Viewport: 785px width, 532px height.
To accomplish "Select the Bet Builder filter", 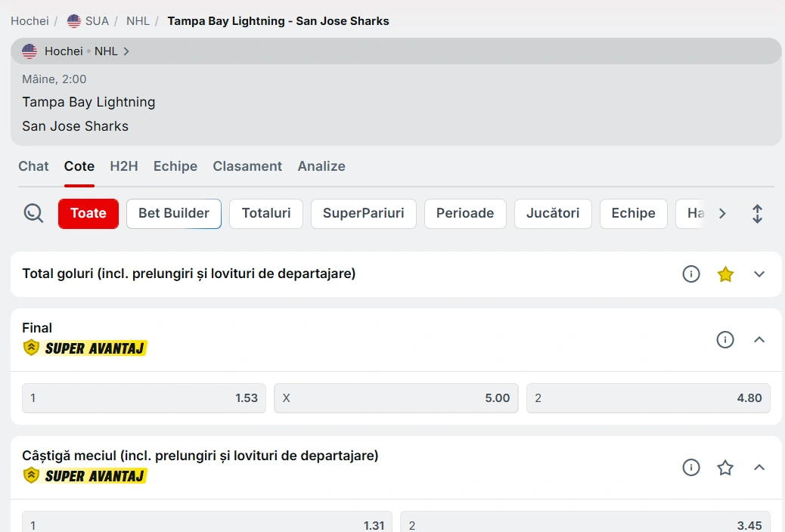I will click(x=174, y=214).
